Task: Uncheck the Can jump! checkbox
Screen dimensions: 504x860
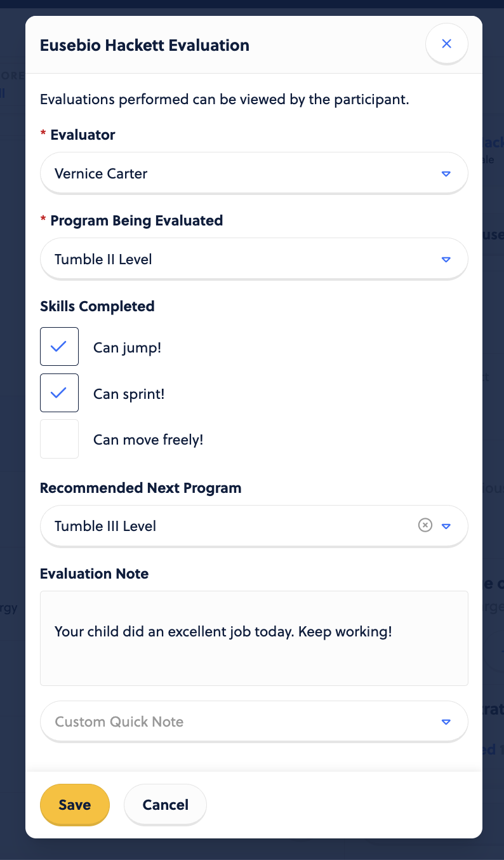Action: 59,347
